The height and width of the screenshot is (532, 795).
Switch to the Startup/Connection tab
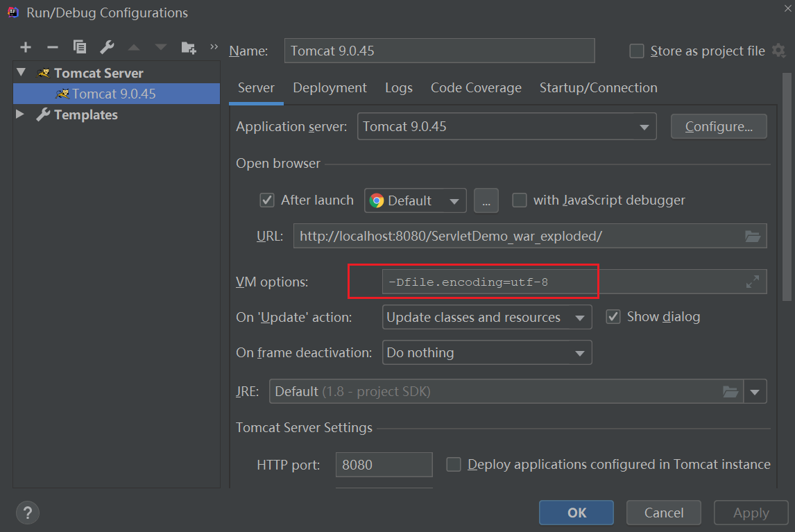click(x=598, y=87)
